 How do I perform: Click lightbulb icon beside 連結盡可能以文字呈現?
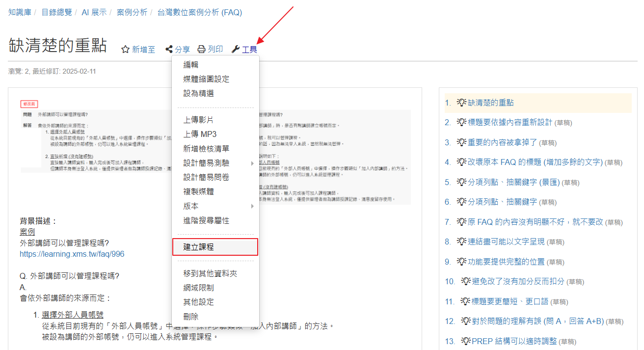click(461, 242)
